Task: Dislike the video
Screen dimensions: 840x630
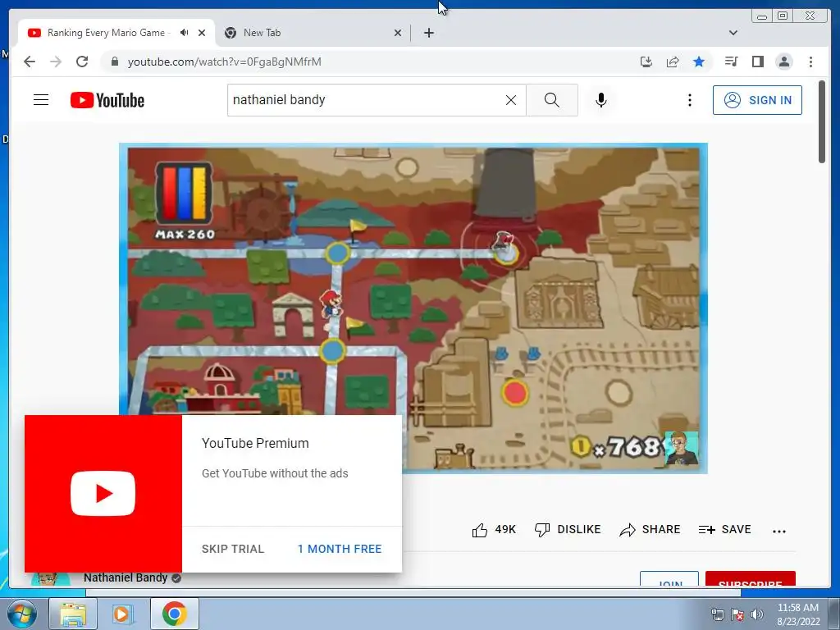Action: pyautogui.click(x=568, y=530)
